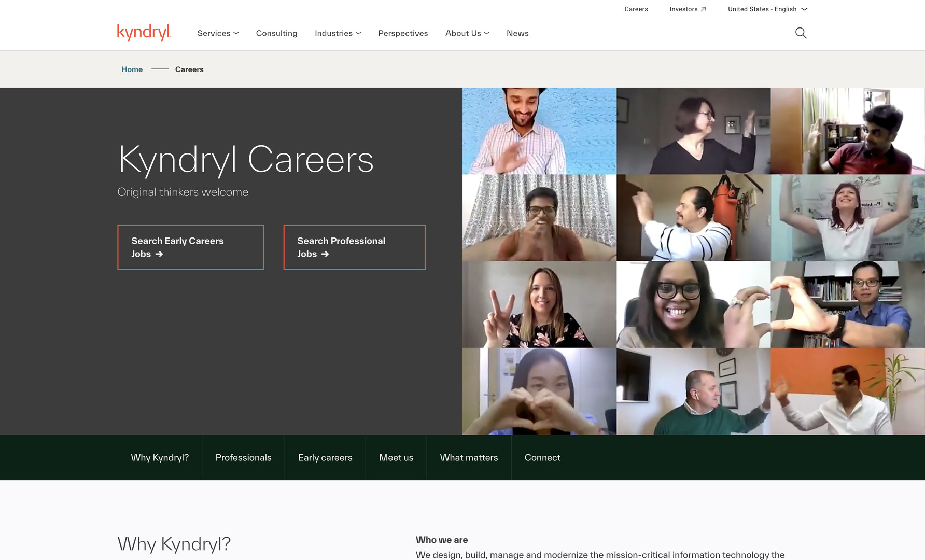Expand the Industries dropdown menu
This screenshot has width=925, height=560.
tap(338, 33)
